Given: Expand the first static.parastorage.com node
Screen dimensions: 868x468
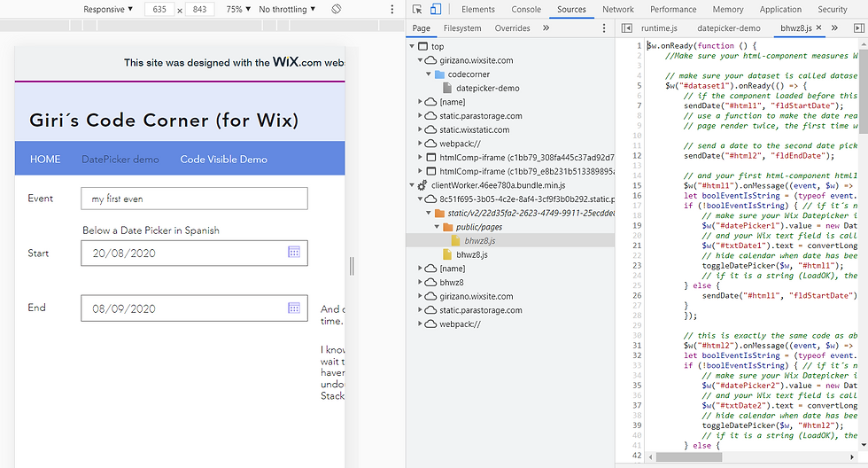Looking at the screenshot, I should click(420, 116).
